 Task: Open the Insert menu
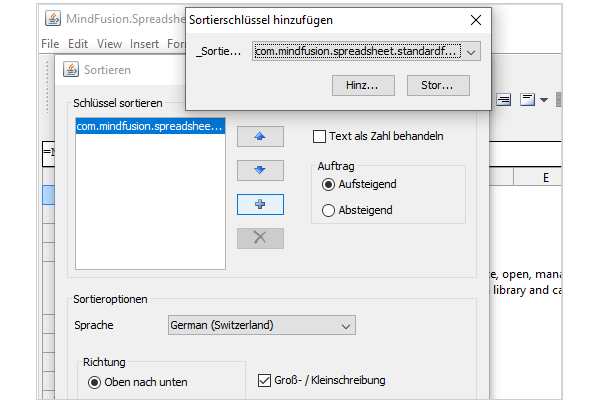tap(144, 44)
